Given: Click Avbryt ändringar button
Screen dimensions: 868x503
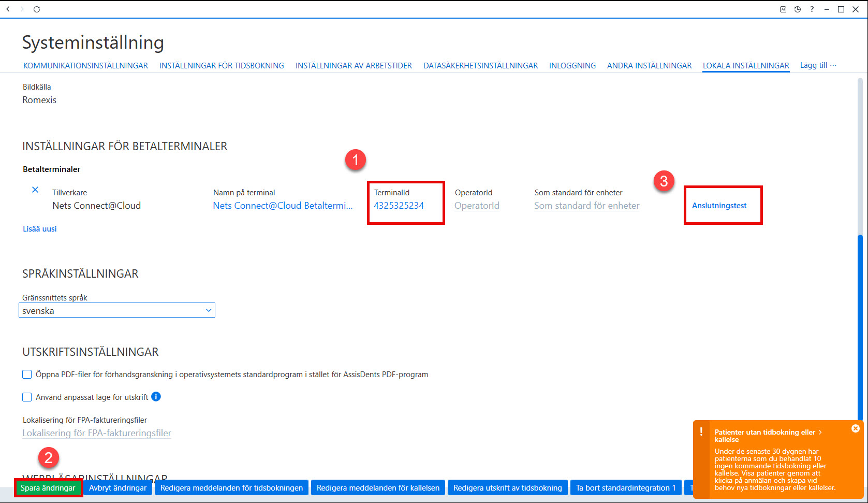Looking at the screenshot, I should 118,488.
